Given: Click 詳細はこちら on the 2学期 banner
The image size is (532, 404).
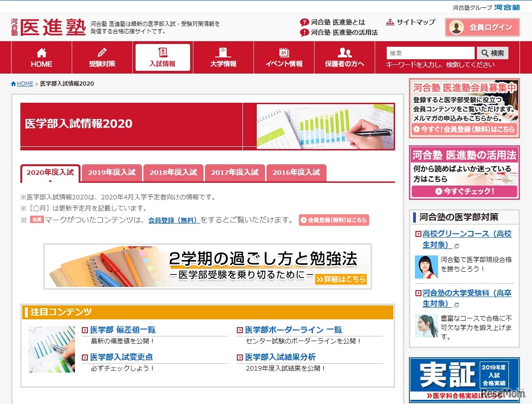Looking at the screenshot, I should (x=342, y=280).
